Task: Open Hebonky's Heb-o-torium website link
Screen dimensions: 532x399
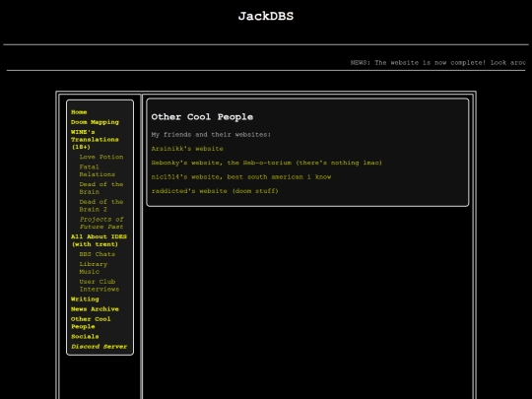Action: pyautogui.click(x=267, y=163)
